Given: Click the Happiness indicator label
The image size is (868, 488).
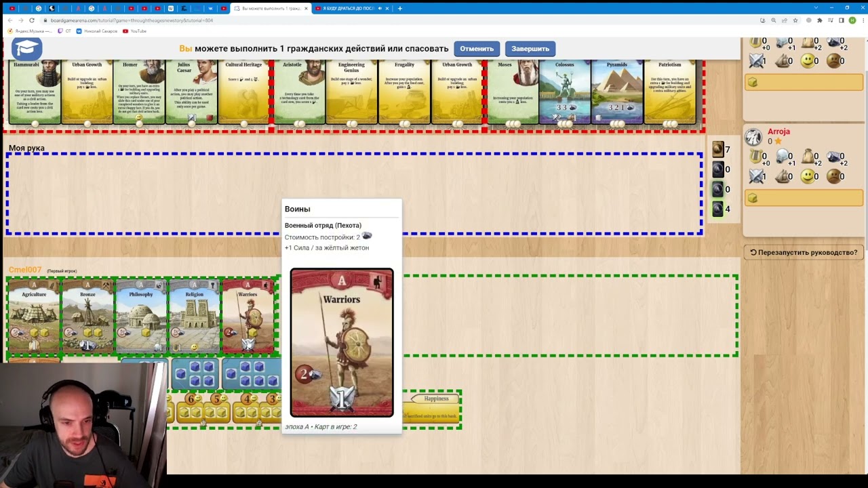Looking at the screenshot, I should [x=436, y=399].
